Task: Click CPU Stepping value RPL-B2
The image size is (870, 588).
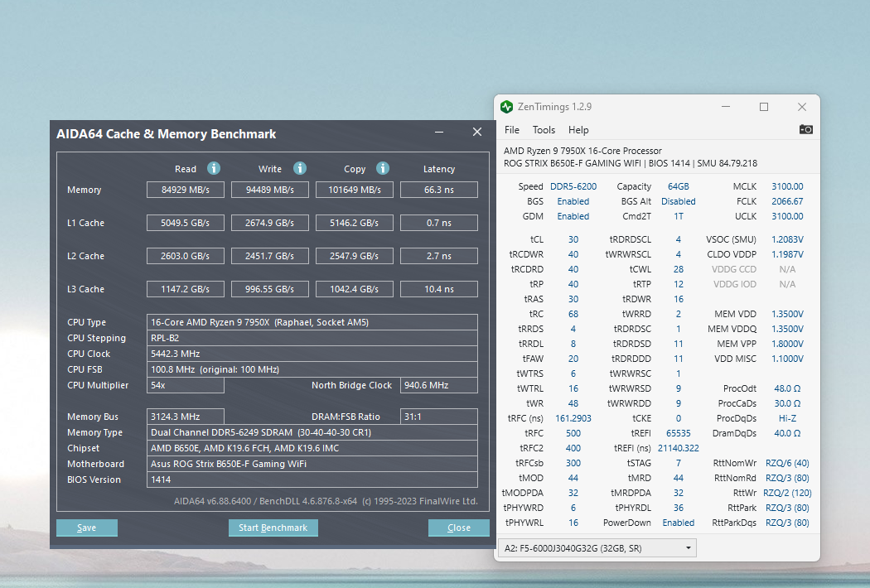Action: pos(312,338)
